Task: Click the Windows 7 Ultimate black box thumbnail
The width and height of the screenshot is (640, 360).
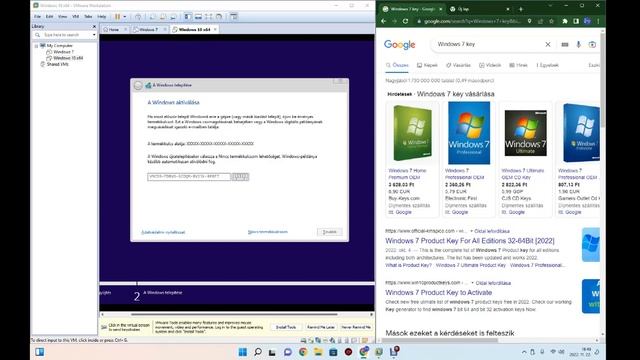Action: [x=525, y=133]
